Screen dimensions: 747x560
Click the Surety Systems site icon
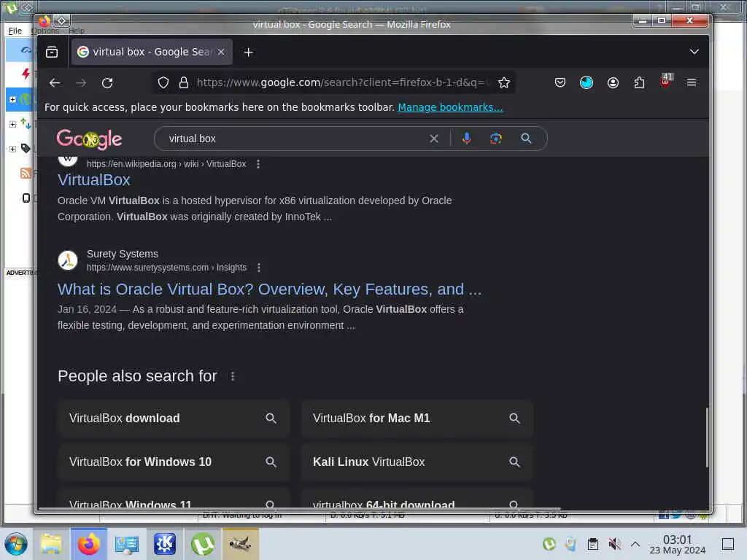(x=68, y=260)
